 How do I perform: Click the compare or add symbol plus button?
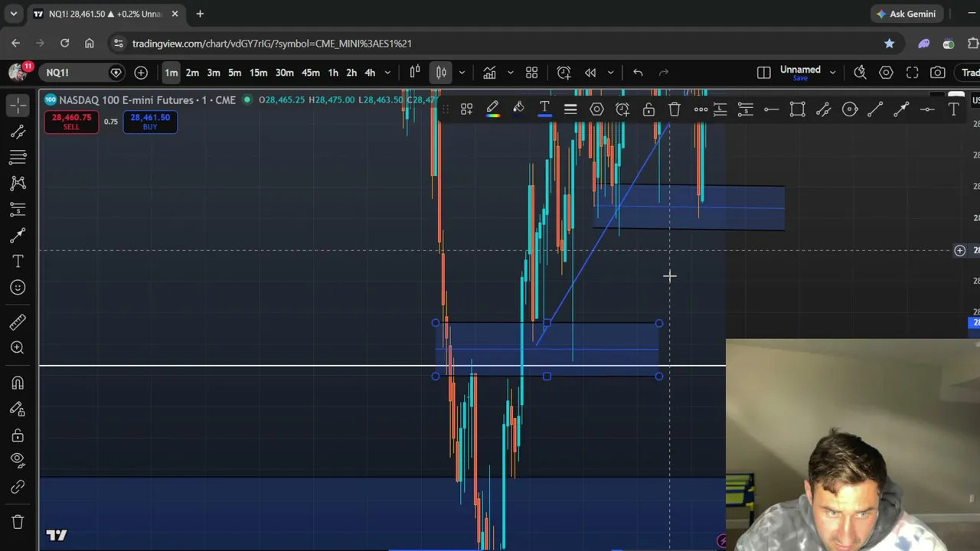[x=141, y=73]
